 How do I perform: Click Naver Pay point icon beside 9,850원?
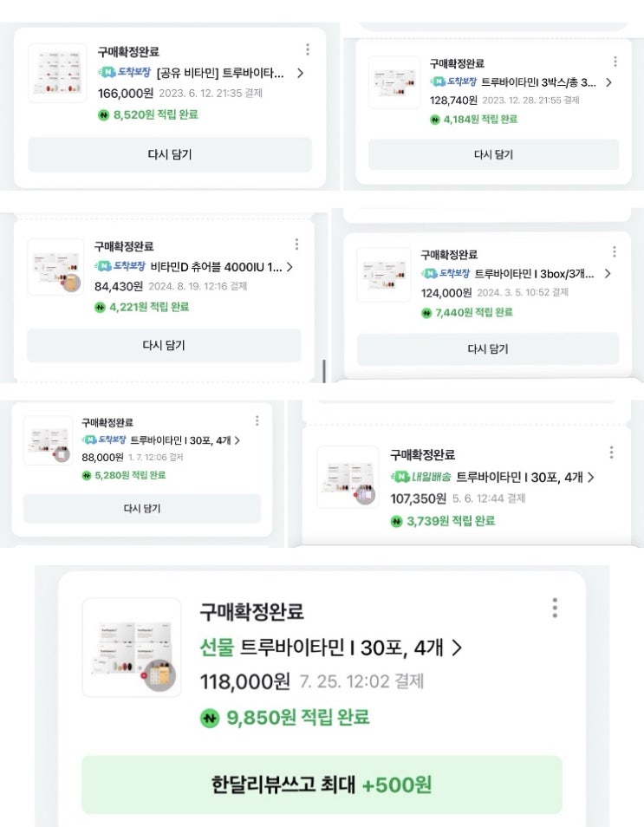tap(210, 719)
